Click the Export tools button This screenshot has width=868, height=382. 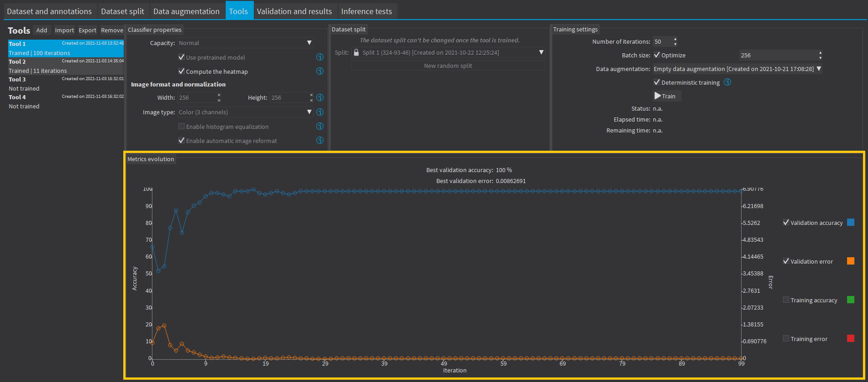87,30
